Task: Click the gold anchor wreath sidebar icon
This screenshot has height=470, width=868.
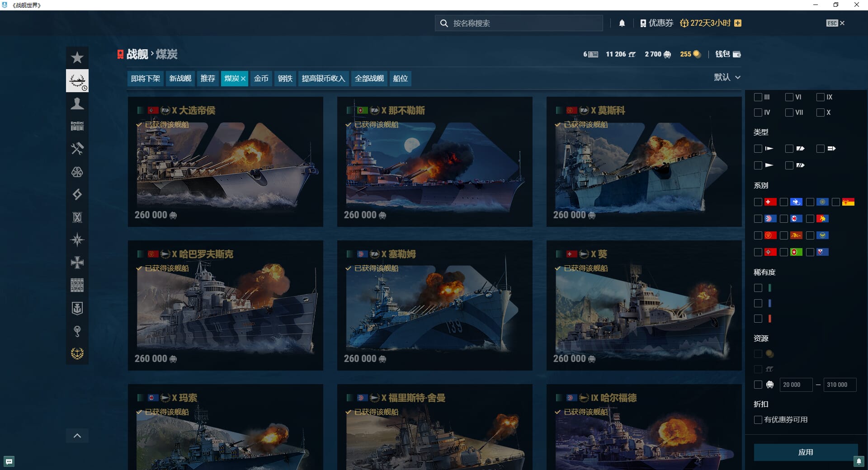Action: (77, 353)
